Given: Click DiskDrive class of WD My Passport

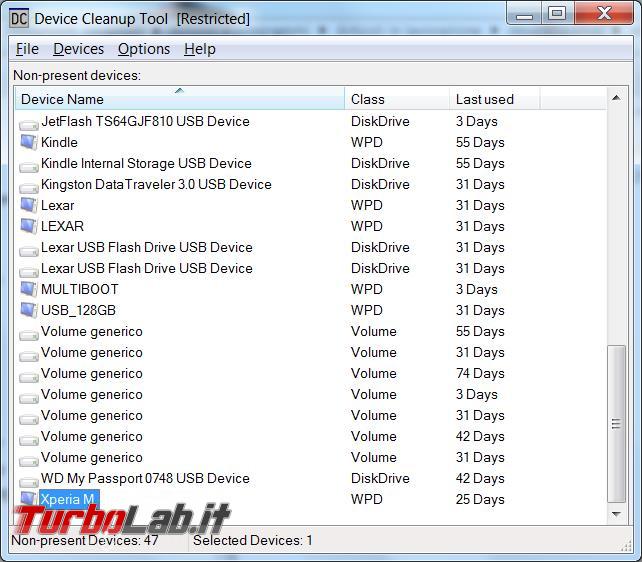Looking at the screenshot, I should [380, 478].
